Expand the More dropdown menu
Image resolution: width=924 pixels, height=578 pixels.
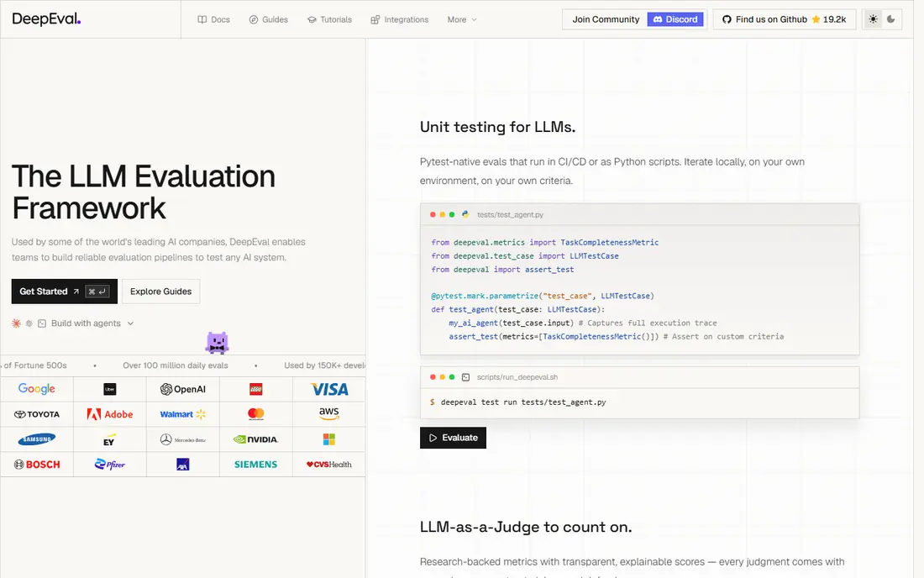(462, 19)
